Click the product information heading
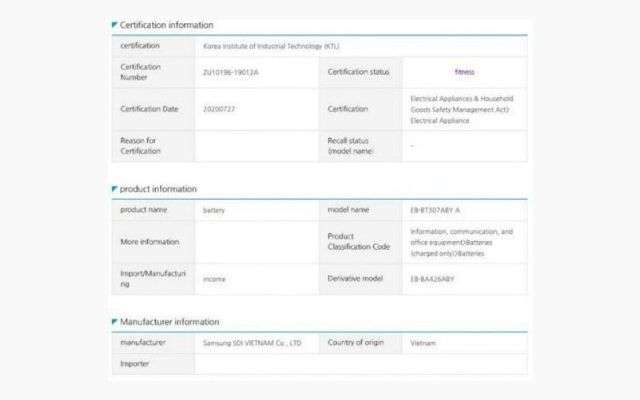This screenshot has width=640, height=400. click(x=158, y=189)
